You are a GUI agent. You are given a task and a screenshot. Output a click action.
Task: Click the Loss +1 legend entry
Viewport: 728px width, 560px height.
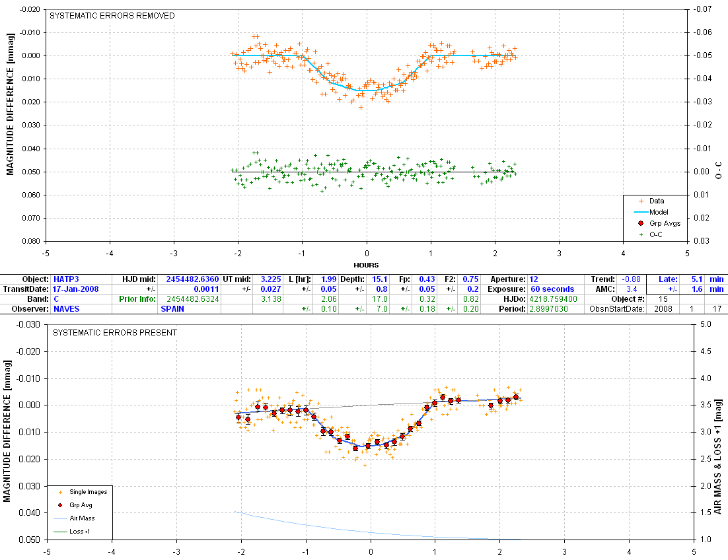pyautogui.click(x=79, y=531)
